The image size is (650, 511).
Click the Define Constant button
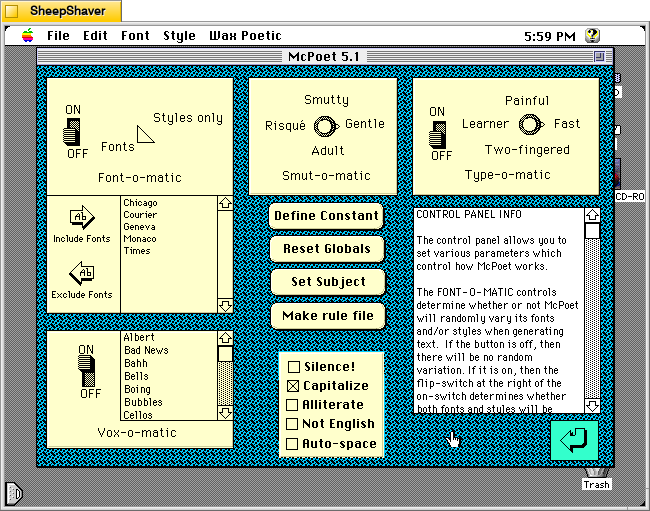click(x=326, y=216)
